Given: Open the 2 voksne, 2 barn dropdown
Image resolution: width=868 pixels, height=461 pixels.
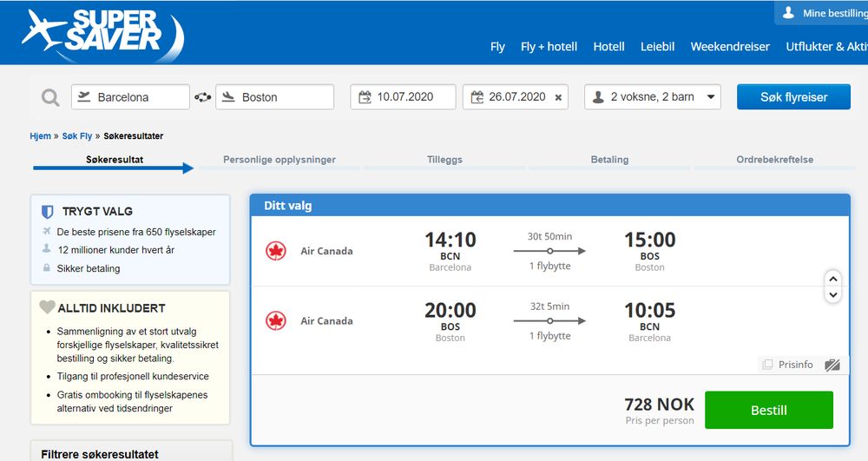Looking at the screenshot, I should (653, 97).
